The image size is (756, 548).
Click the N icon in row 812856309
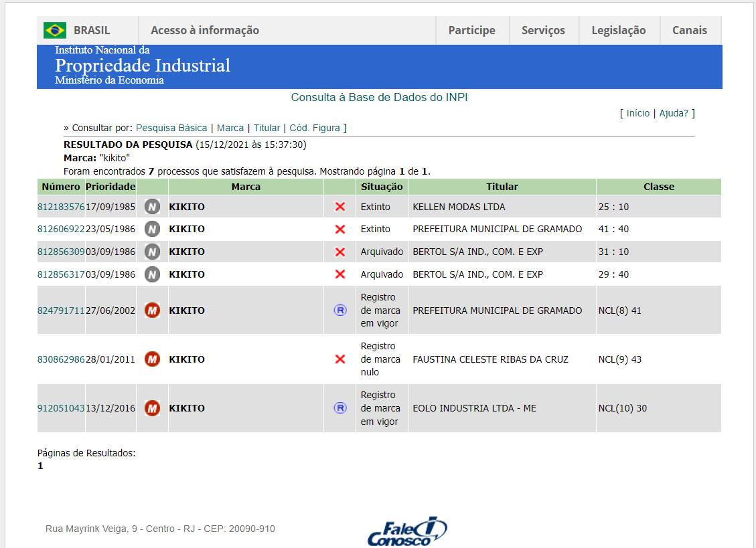pyautogui.click(x=153, y=252)
